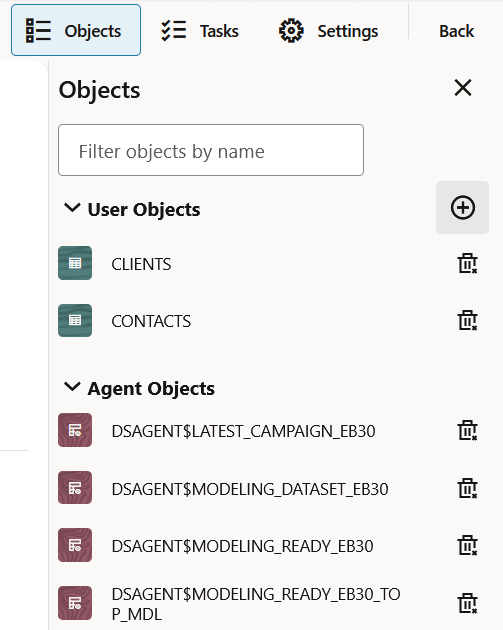Click the CONTACTS table icon
This screenshot has height=630, width=503.
click(x=75, y=320)
